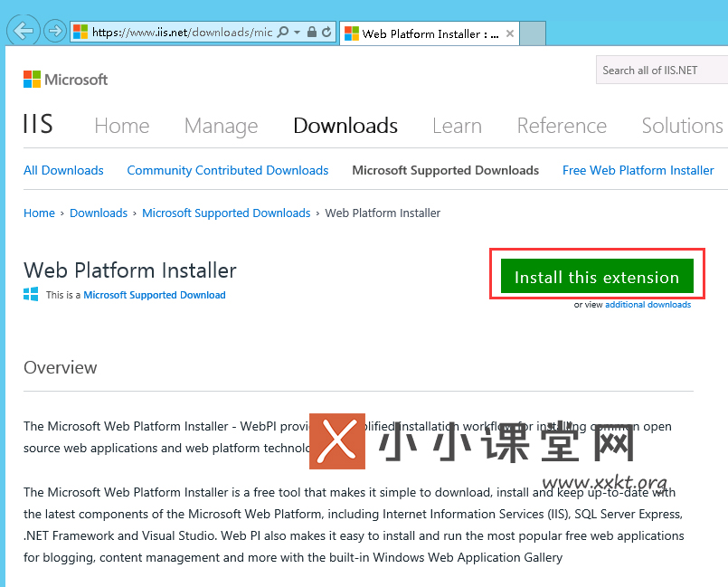This screenshot has width=728, height=587.
Task: Click the security lock icon in address bar
Action: [x=312, y=32]
